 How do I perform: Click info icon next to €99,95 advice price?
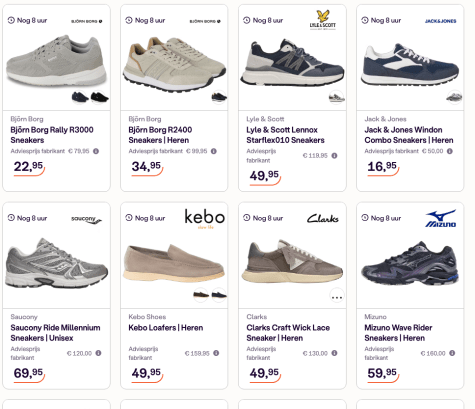214,151
